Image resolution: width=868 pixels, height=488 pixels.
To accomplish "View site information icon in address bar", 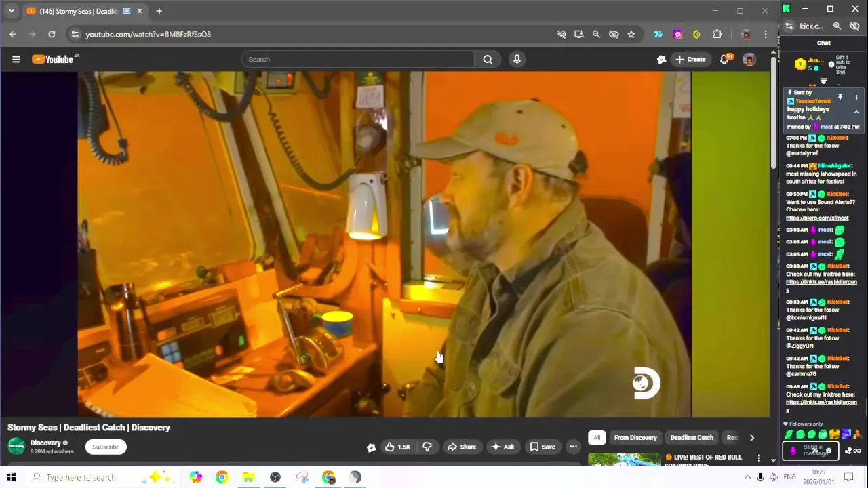I will (75, 34).
